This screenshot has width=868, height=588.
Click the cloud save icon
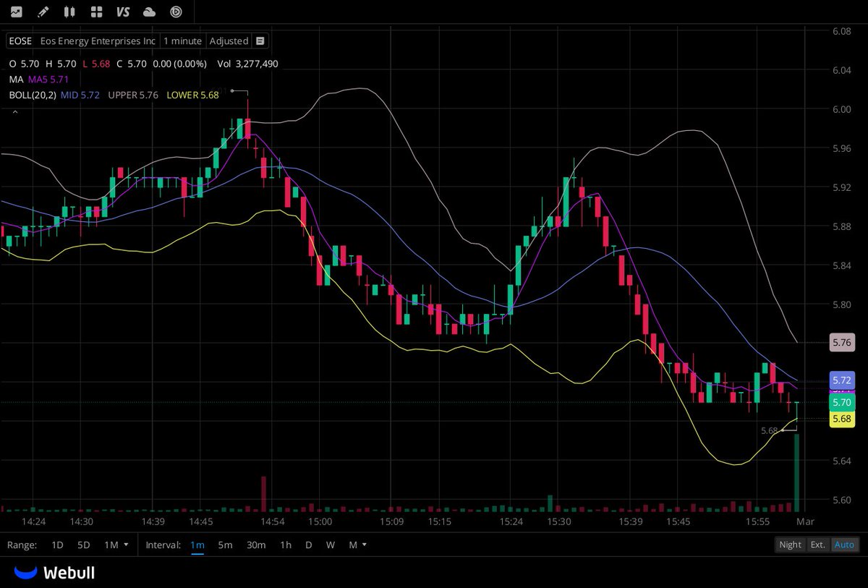tap(150, 12)
